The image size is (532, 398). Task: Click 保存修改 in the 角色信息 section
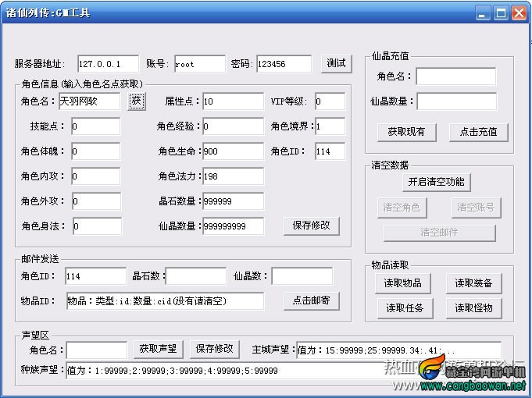pyautogui.click(x=311, y=226)
